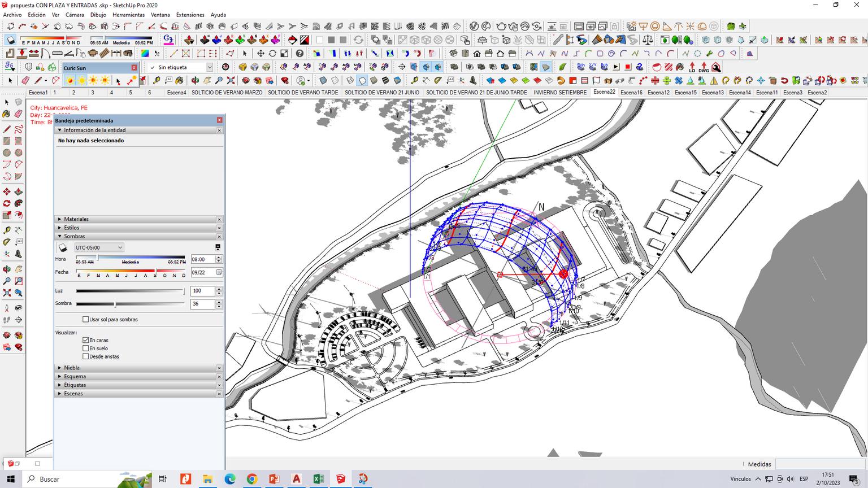Open the UTC-05:00 time zone dropdown
Viewport: 868px width, 488px height.
click(99, 247)
